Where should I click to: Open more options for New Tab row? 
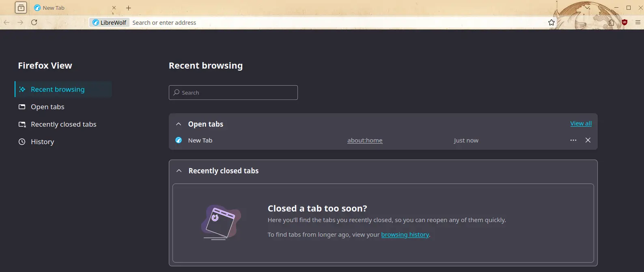pos(573,140)
